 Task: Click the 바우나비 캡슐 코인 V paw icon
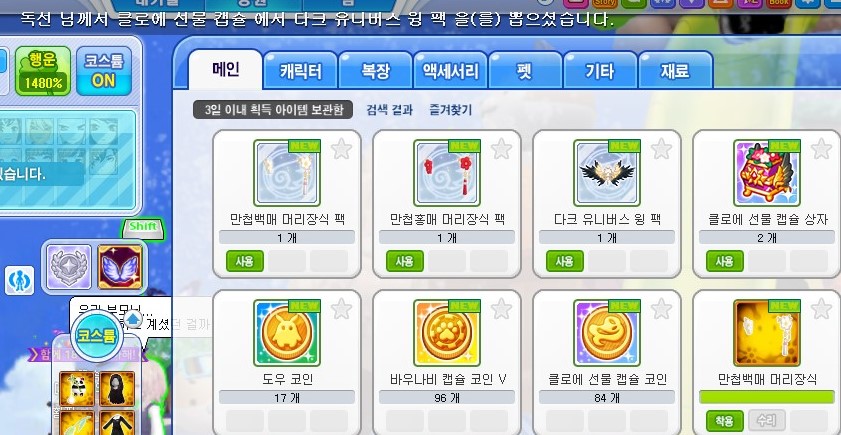click(x=447, y=333)
